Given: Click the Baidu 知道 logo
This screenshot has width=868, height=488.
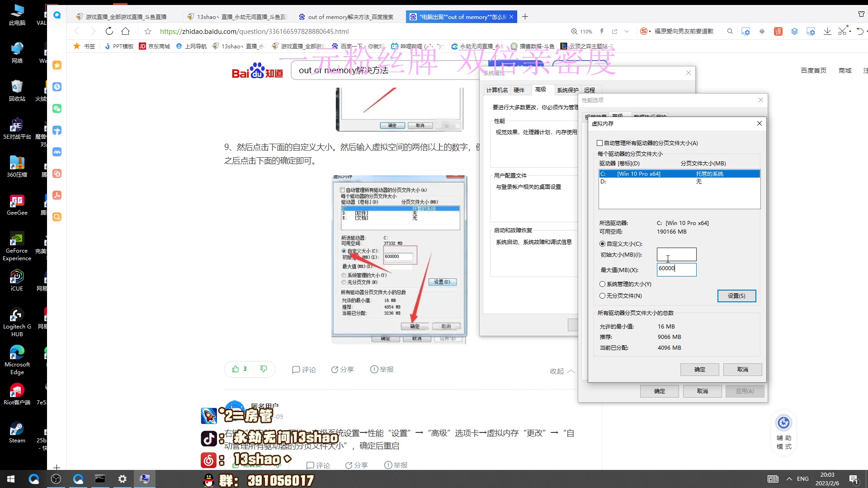Looking at the screenshot, I should point(257,71).
